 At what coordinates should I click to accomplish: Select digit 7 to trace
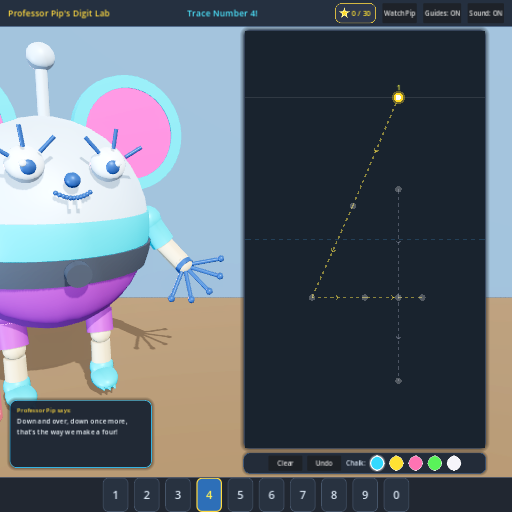(x=303, y=495)
